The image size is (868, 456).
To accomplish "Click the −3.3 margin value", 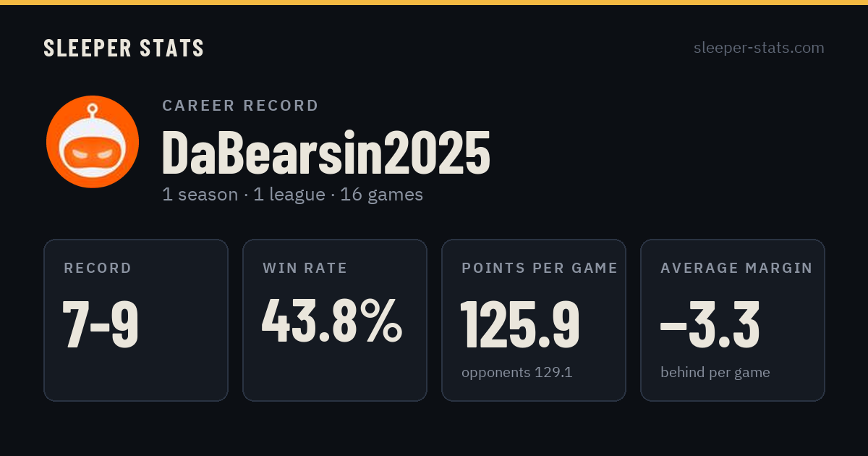I will (x=710, y=324).
